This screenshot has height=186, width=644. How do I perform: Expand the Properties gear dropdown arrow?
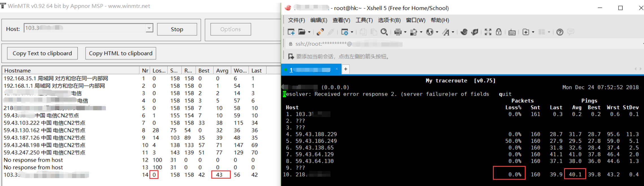pos(352,32)
